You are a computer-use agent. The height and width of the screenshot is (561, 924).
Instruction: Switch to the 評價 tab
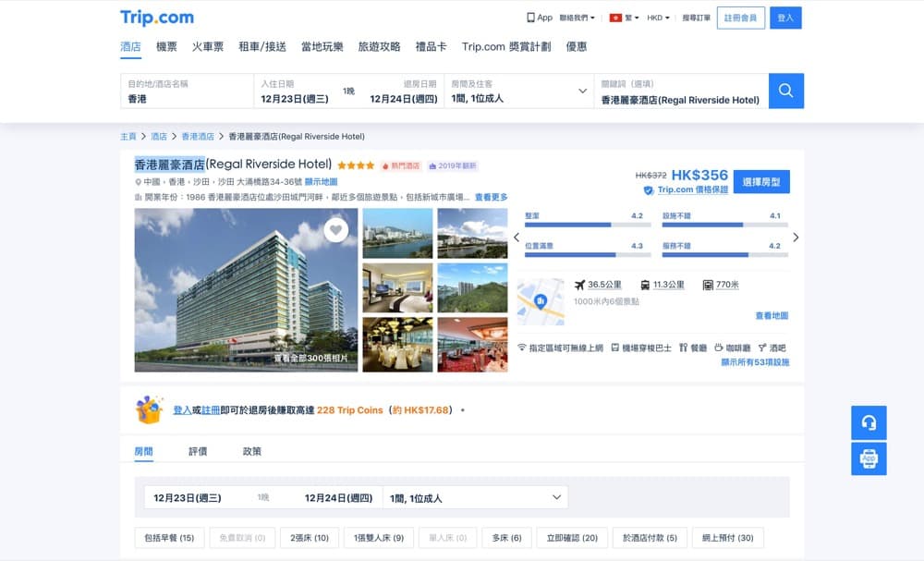[x=198, y=451]
